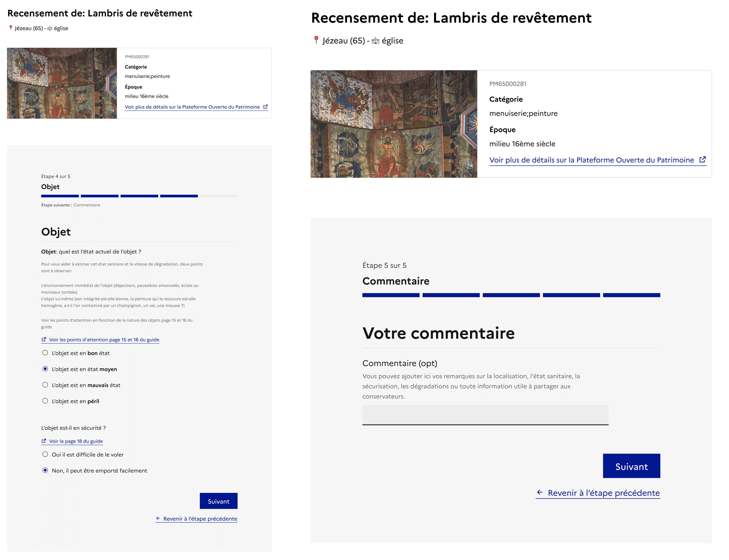
Task: Open Plateforme Ouverte du Patrimoine link in right panel
Action: click(x=598, y=160)
